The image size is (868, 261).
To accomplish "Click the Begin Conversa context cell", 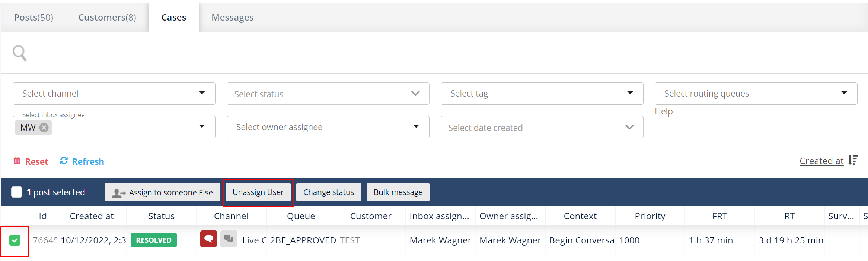I will click(x=582, y=240).
